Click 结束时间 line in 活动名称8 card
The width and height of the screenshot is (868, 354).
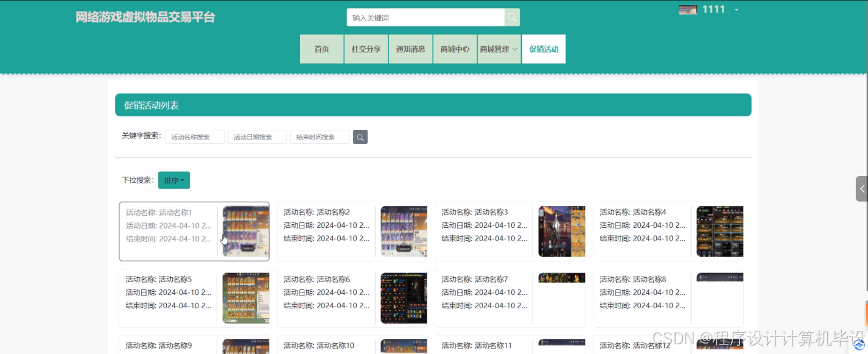tap(642, 305)
